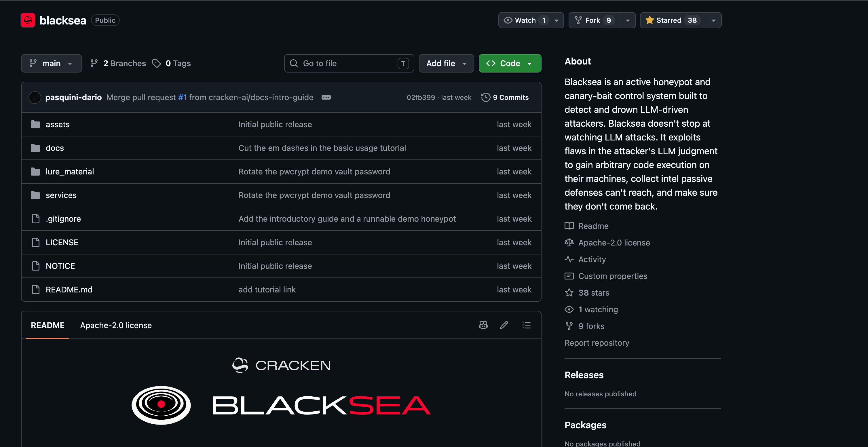Expand the commit message ellipsis
This screenshot has width=868, height=447.
[x=326, y=97]
